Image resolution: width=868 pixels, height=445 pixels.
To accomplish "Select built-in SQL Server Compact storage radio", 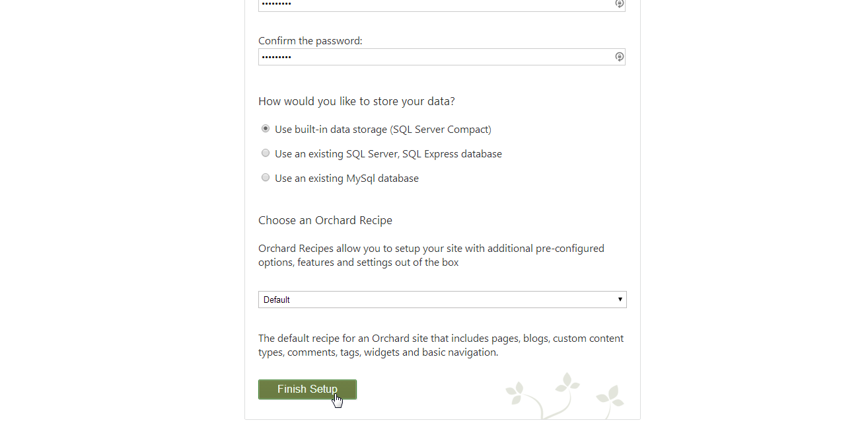I will click(266, 129).
